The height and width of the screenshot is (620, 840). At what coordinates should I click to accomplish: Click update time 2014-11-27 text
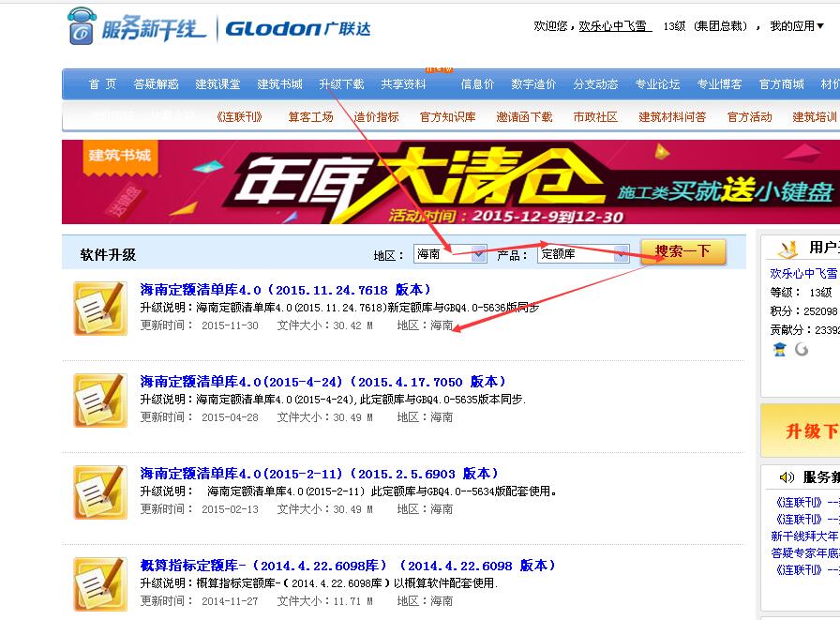tap(230, 601)
